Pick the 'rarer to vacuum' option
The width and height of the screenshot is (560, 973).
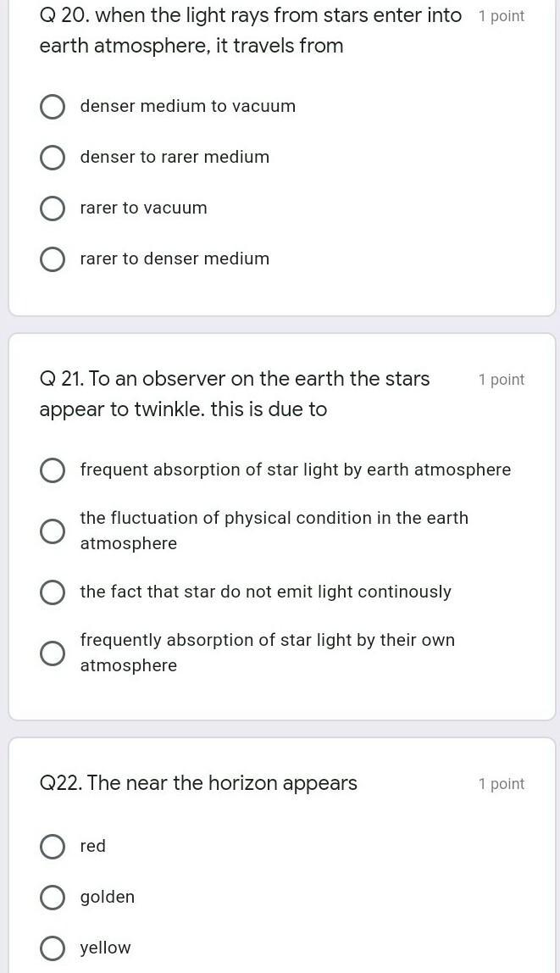pyautogui.click(x=53, y=208)
